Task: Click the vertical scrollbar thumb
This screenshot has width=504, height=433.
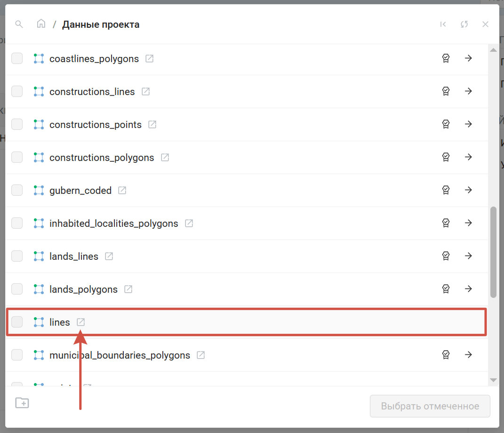Action: (493, 252)
